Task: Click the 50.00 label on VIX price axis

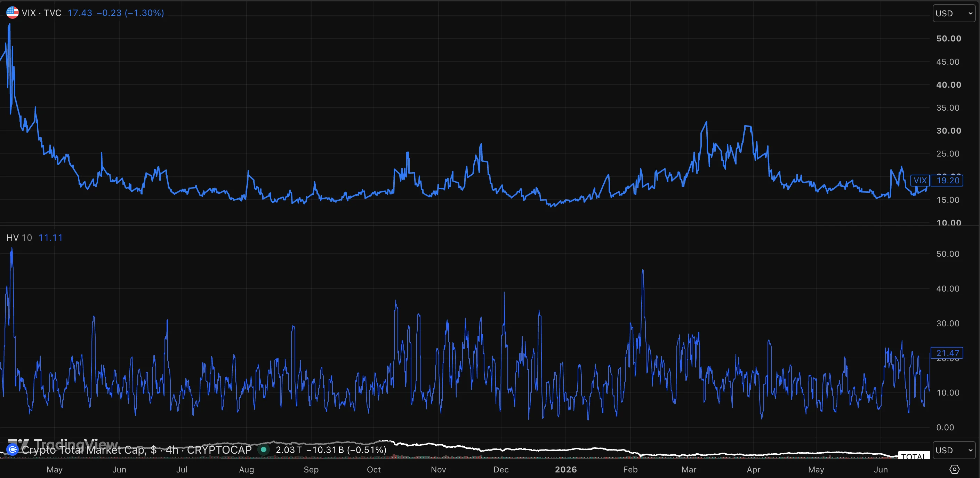Action: coord(948,38)
